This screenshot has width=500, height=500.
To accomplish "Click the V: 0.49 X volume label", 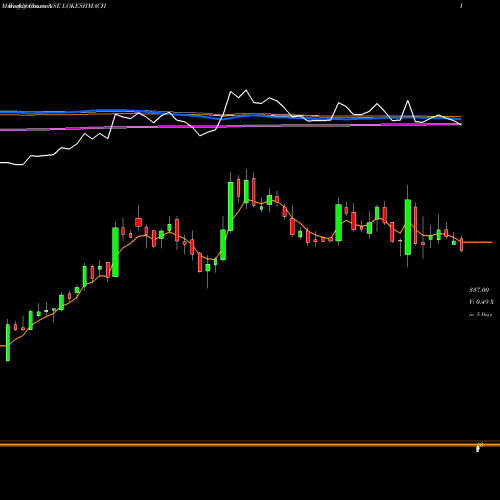I will pyautogui.click(x=481, y=302).
